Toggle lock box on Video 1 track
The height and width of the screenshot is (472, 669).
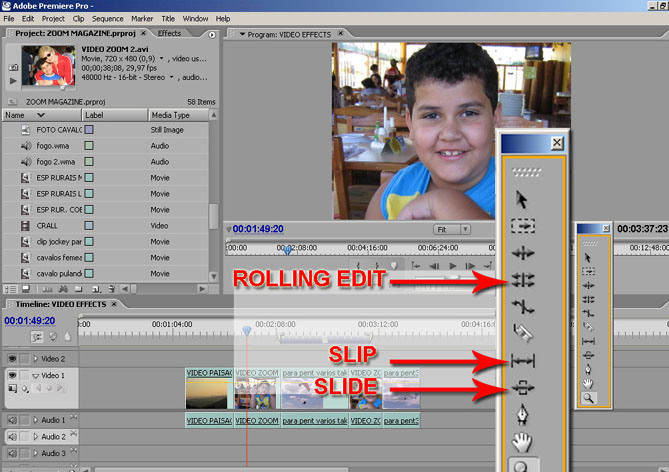(25, 375)
